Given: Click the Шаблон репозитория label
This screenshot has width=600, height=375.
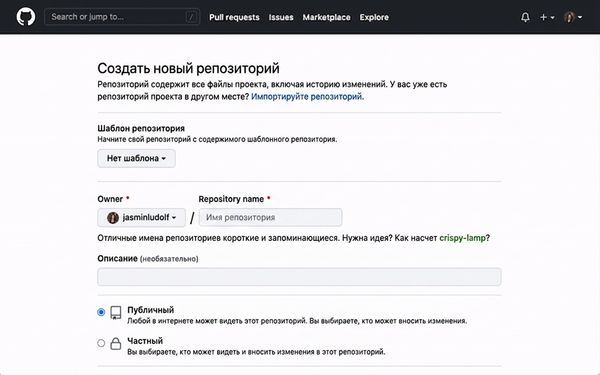Looking at the screenshot, I should pyautogui.click(x=141, y=128).
